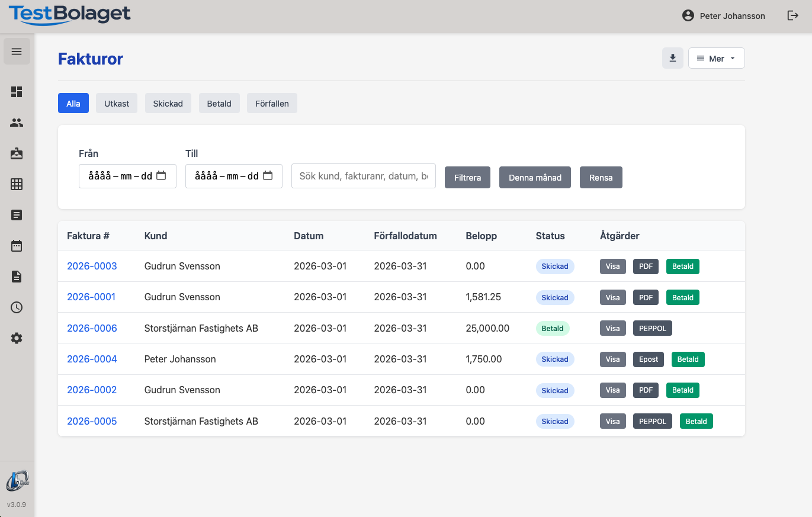Focus the invoice search field
The width and height of the screenshot is (812, 517).
[x=363, y=176]
